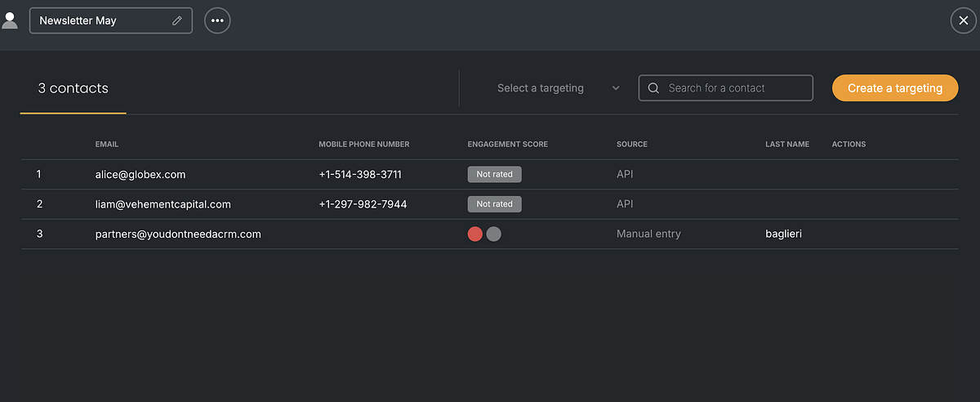Click the Newsletter May name field
Image resolution: width=980 pixels, height=402 pixels.
coord(111,20)
